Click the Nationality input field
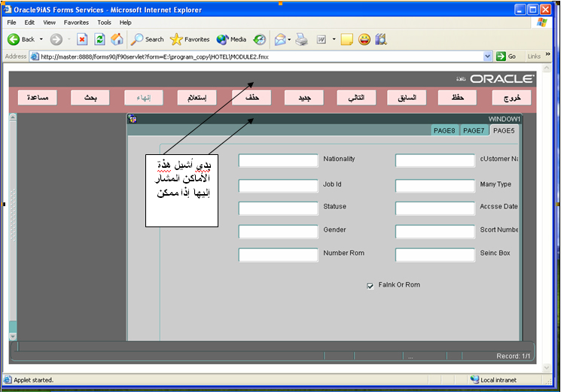The width and height of the screenshot is (561, 392). 279,160
